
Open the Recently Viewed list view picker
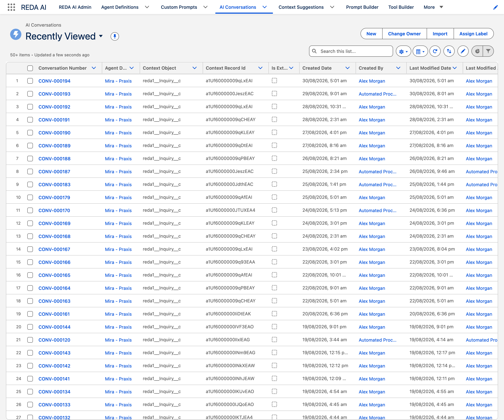coord(101,36)
